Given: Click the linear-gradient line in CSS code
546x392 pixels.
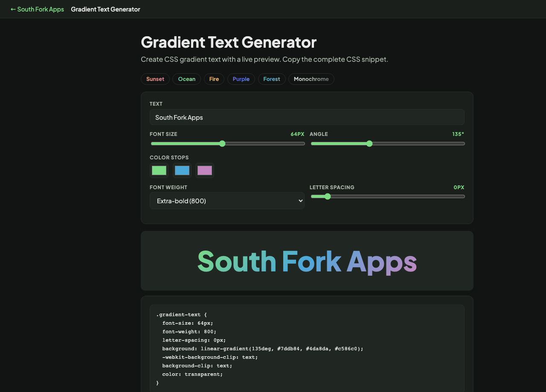Looking at the screenshot, I should 263,349.
